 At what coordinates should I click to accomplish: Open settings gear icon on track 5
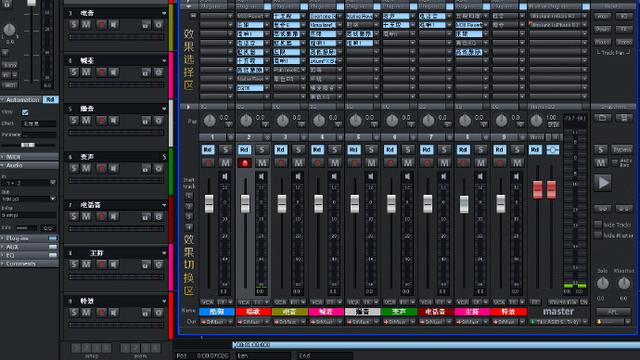click(159, 121)
